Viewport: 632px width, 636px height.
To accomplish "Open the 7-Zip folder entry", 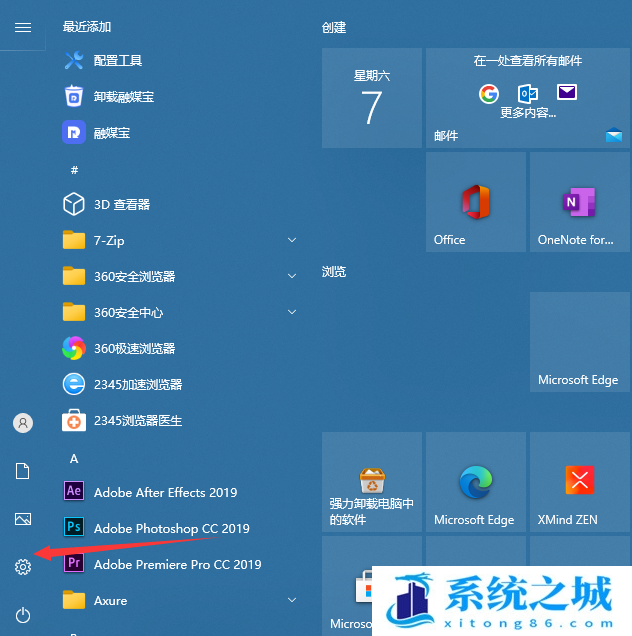I will (181, 240).
